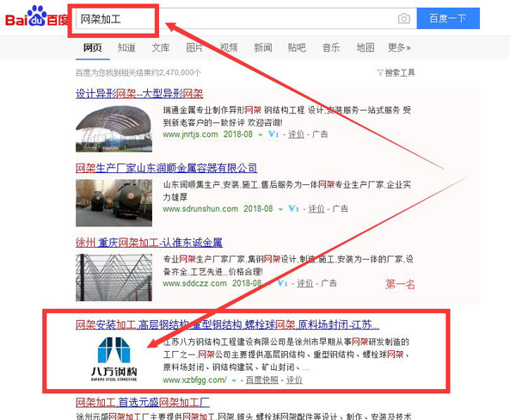
Task: Open the 更多» more categories menu
Action: (x=399, y=47)
